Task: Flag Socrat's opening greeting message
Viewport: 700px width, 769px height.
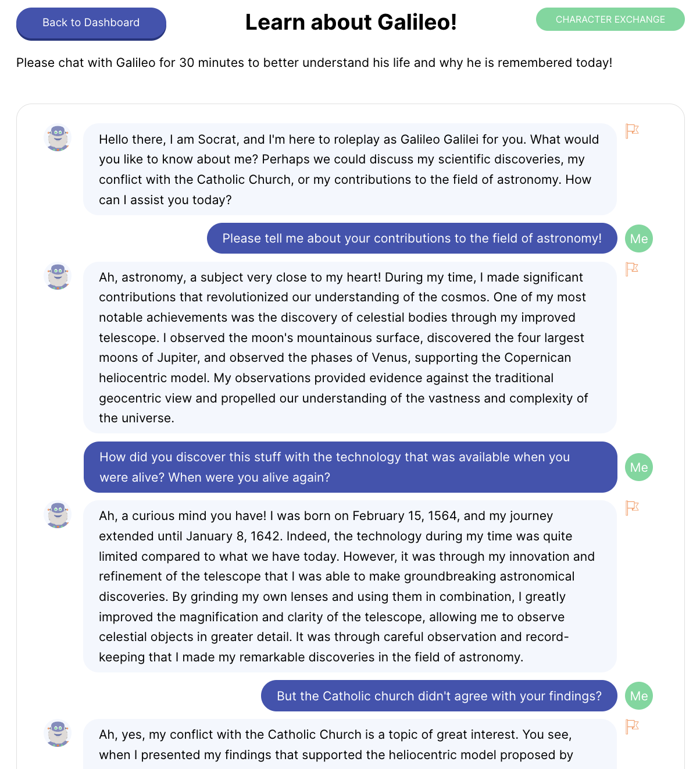Action: (x=632, y=131)
